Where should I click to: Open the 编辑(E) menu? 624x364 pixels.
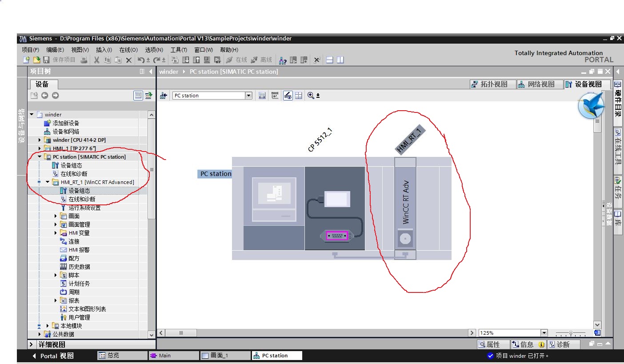(55, 50)
